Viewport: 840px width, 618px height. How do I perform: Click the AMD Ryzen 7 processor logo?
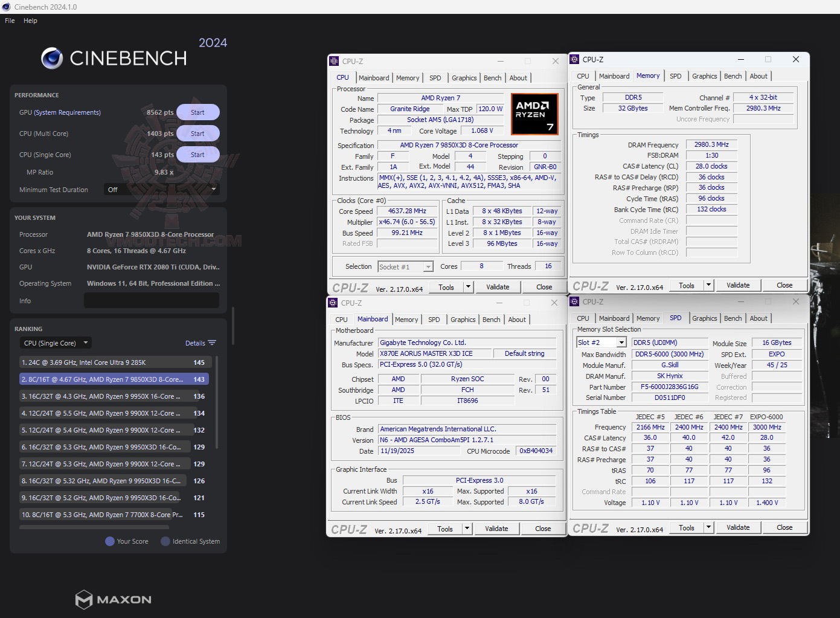tap(534, 114)
